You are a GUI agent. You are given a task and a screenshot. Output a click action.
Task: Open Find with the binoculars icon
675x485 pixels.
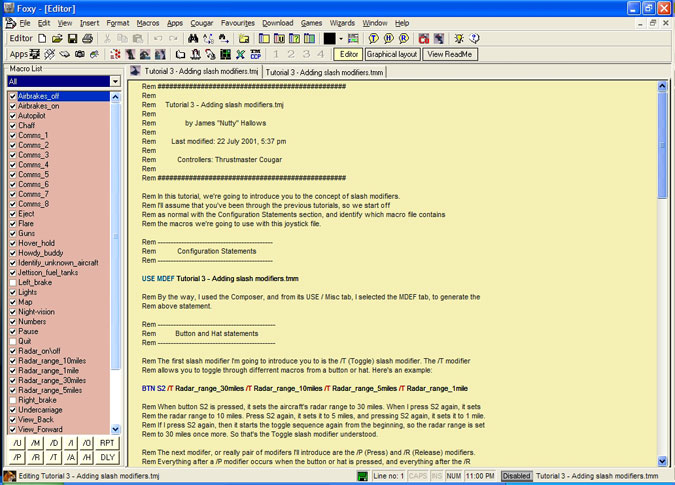[193, 39]
